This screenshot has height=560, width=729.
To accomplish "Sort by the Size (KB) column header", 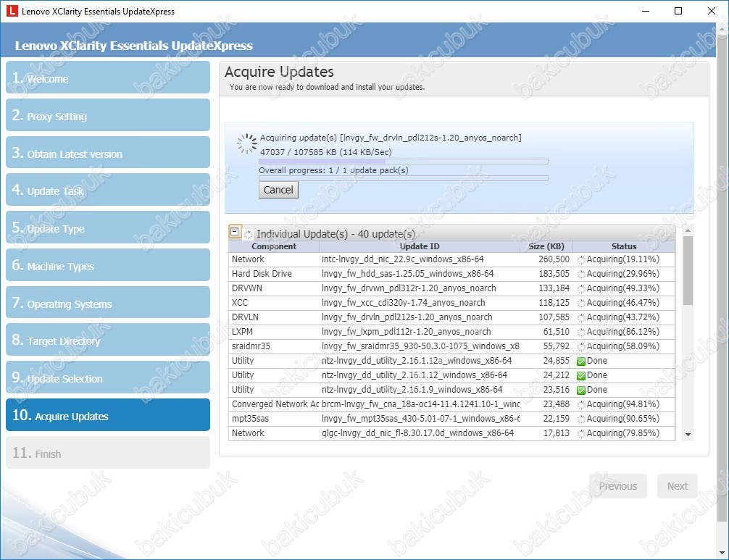I will (x=546, y=246).
